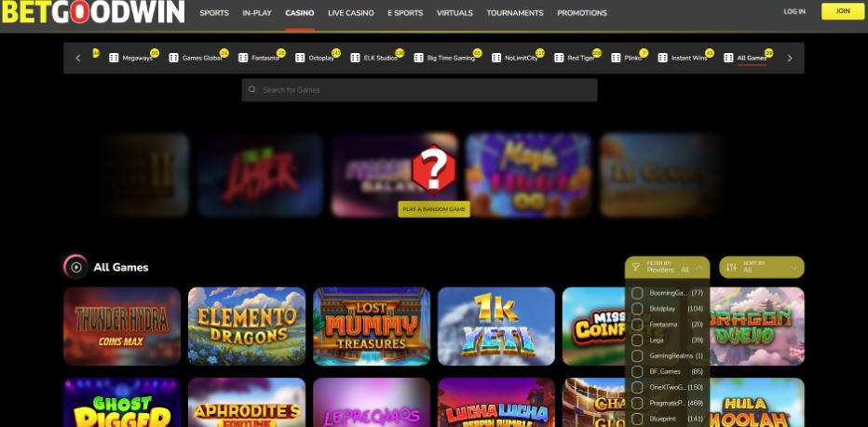Go to Live Casino section
Image resolution: width=868 pixels, height=427 pixels.
pos(350,13)
